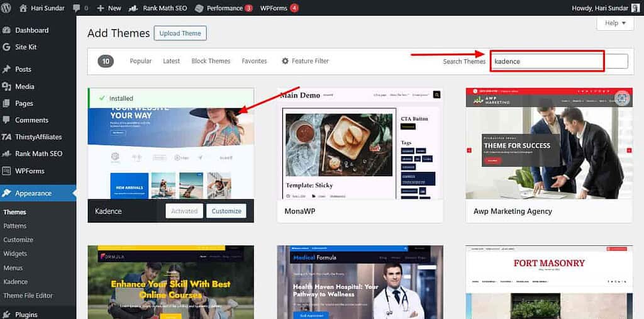Select the MonaWP theme thumbnail
This screenshot has width=644, height=319.
point(360,143)
